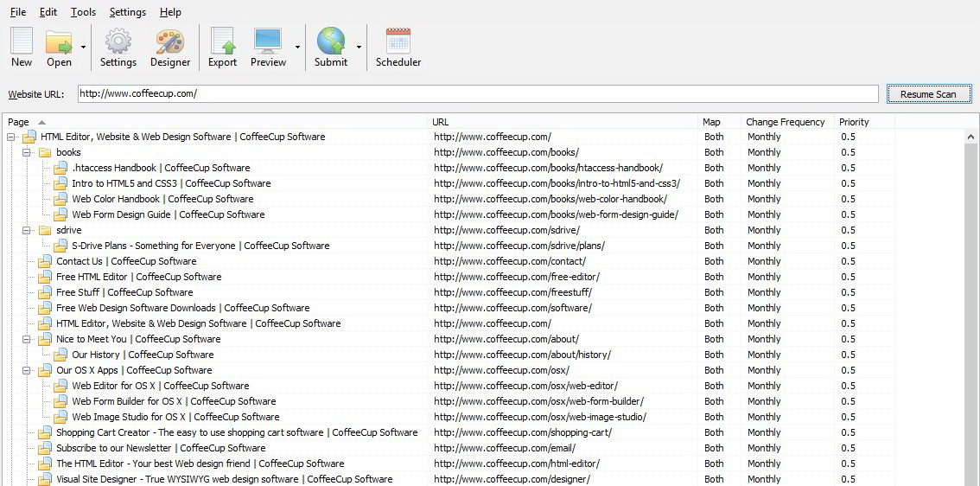
Task: Collapse the sdrive tree node
Action: 27,230
